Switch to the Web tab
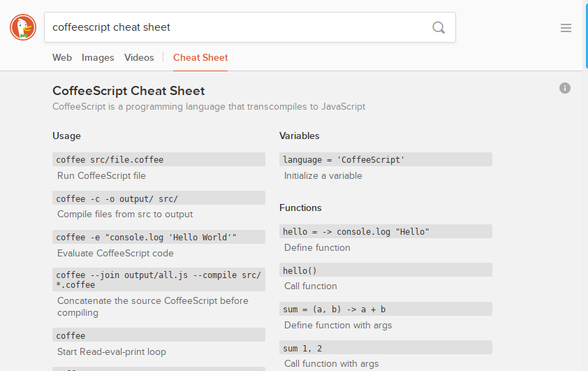Image resolution: width=588 pixels, height=371 pixels. pos(62,57)
